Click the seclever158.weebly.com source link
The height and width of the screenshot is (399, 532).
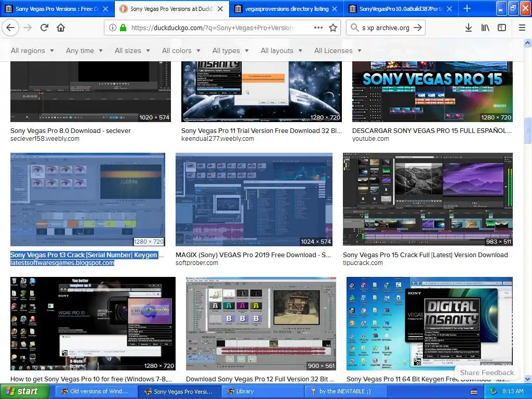coord(45,138)
